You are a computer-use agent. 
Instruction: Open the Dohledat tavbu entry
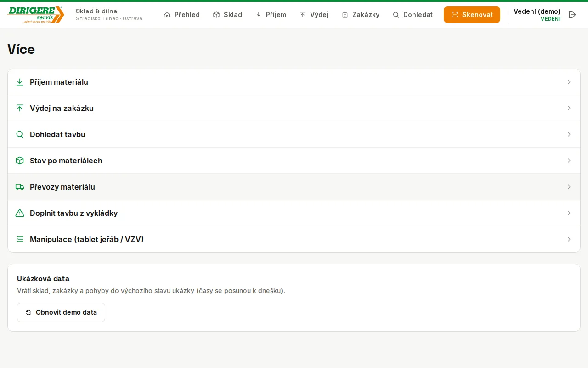click(294, 134)
